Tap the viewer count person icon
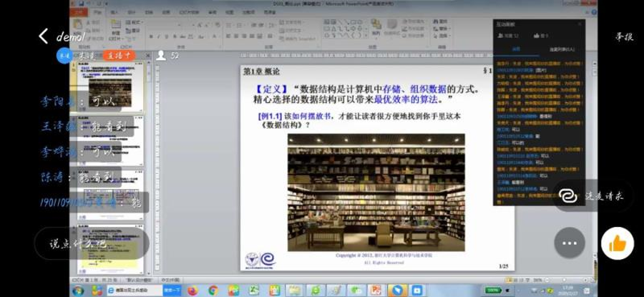 (x=161, y=55)
